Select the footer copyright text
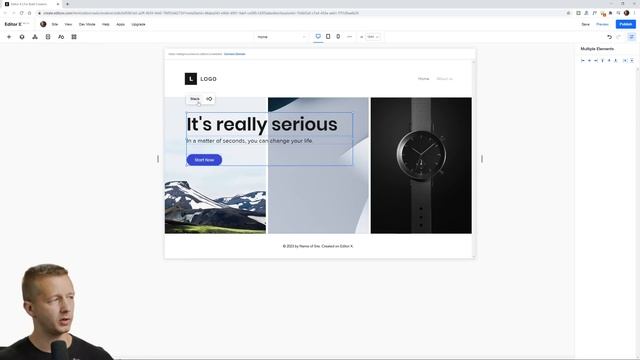 (x=318, y=246)
